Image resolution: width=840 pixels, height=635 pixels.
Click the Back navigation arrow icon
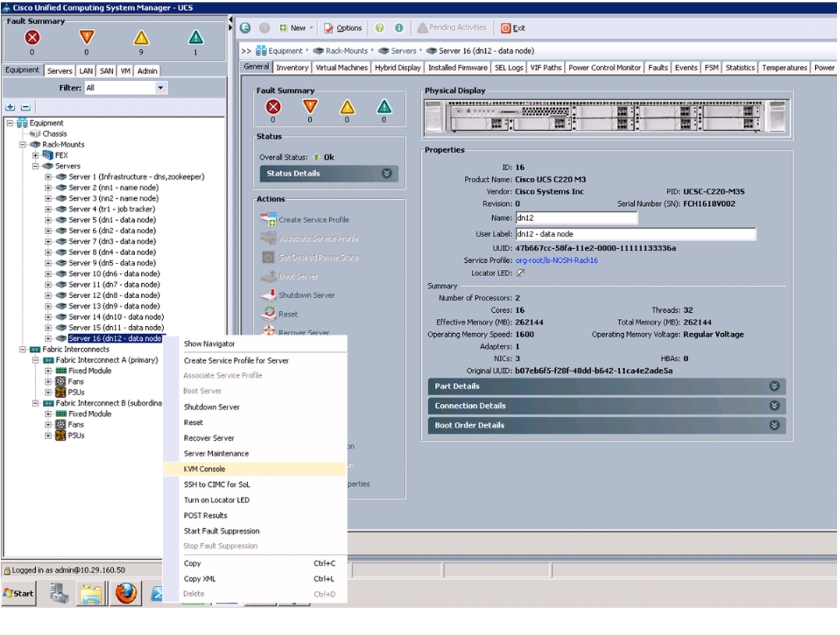click(x=246, y=28)
